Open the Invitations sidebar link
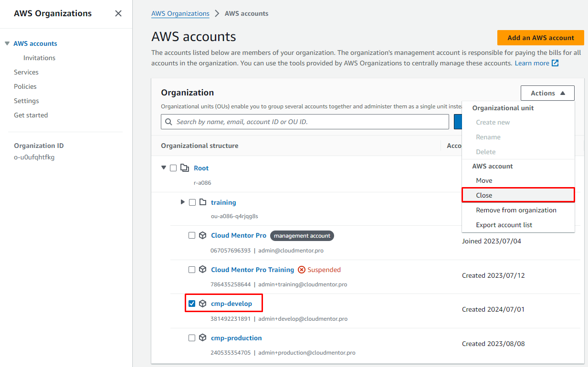The width and height of the screenshot is (588, 367). click(39, 58)
